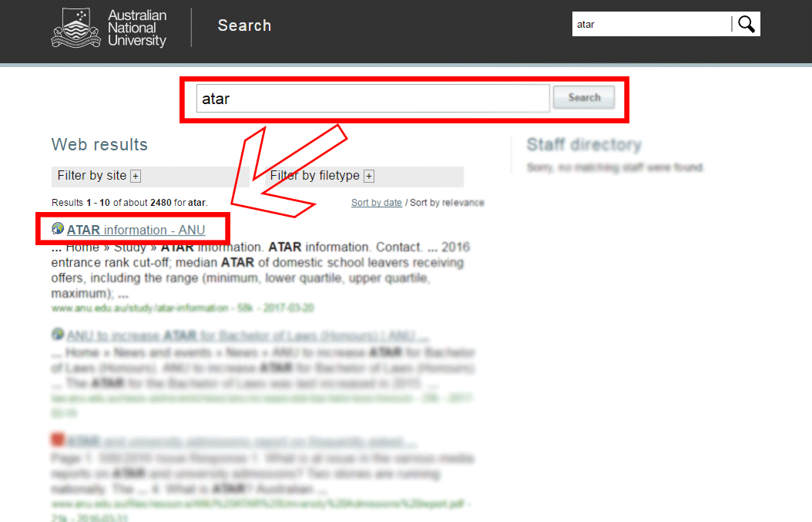Click the Australian National University crest logo
Viewport: 812px width, 522px height.
coord(75,28)
